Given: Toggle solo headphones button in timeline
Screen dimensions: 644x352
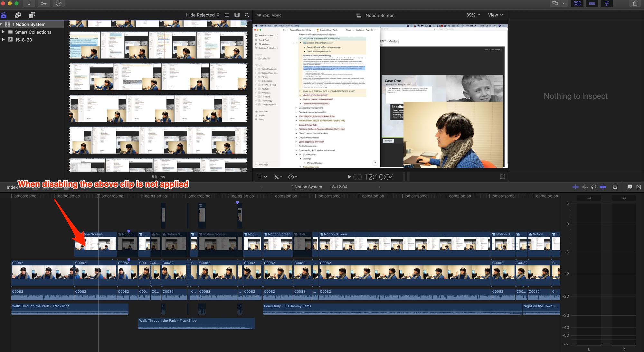Looking at the screenshot, I should (594, 187).
